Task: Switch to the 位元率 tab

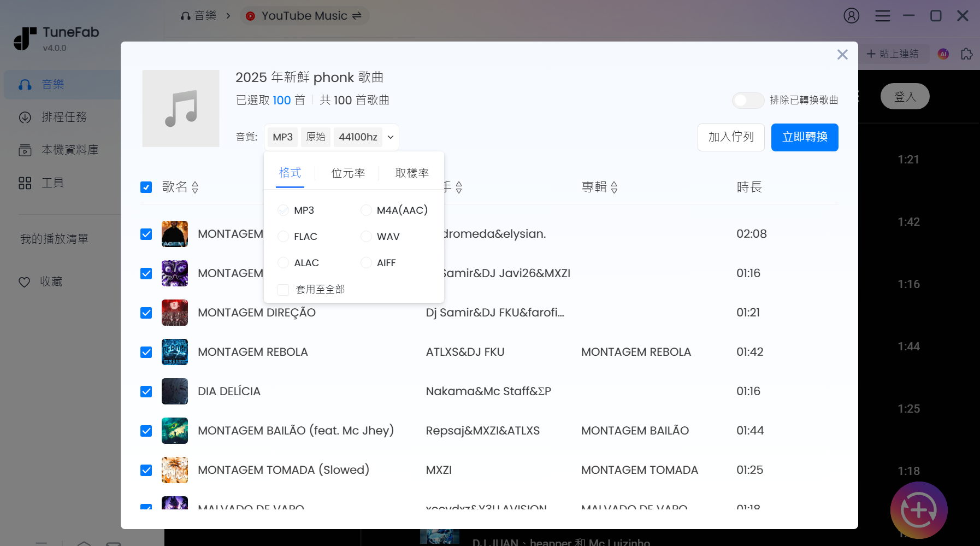Action: tap(347, 173)
